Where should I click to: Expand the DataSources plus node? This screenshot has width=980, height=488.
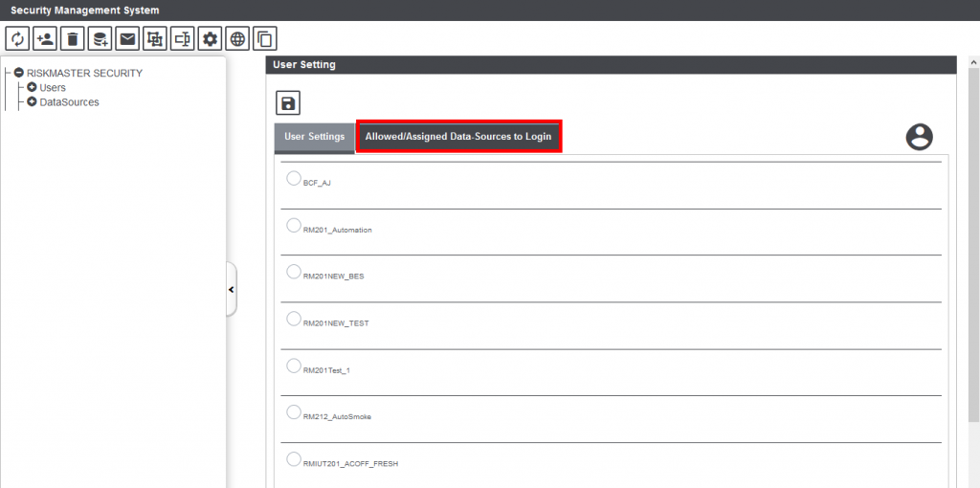click(x=32, y=101)
